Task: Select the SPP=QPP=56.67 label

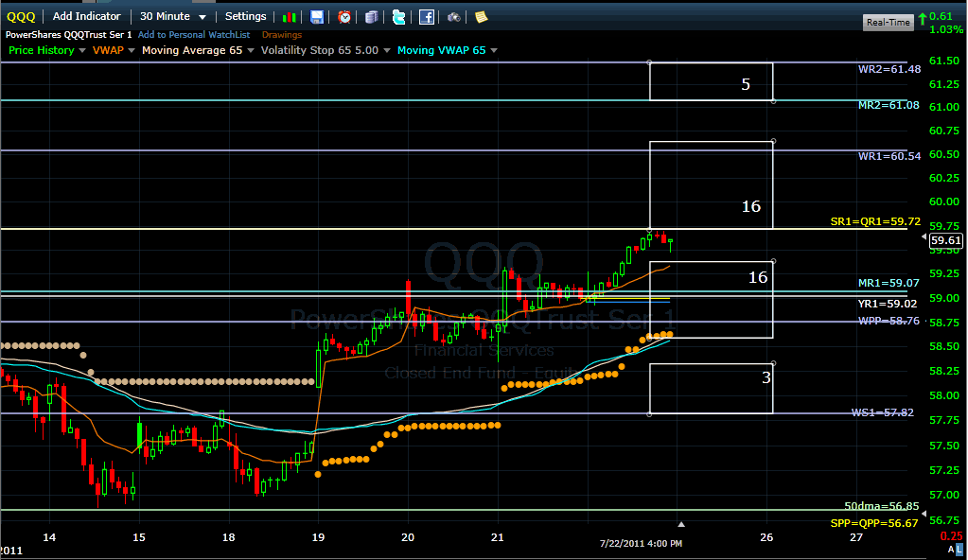Action: (874, 523)
